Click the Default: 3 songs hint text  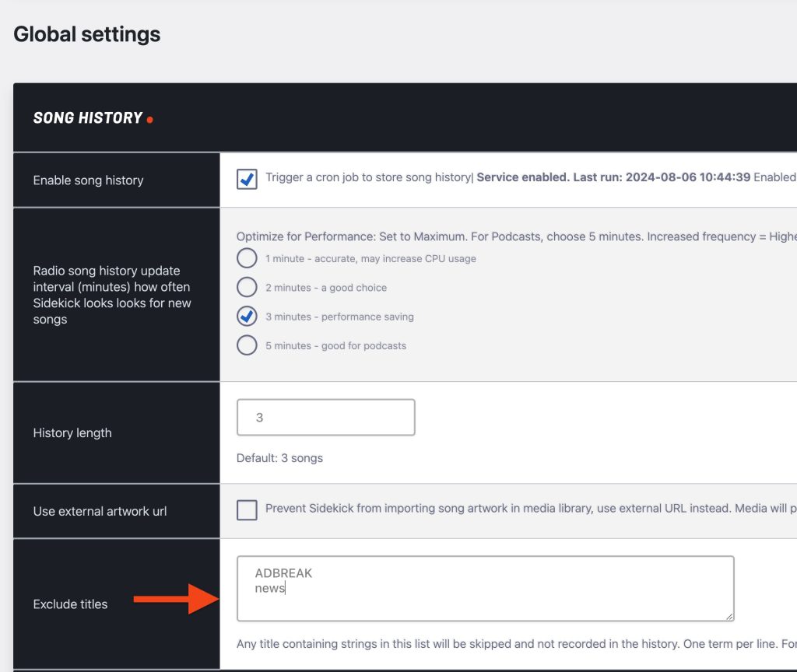click(279, 458)
